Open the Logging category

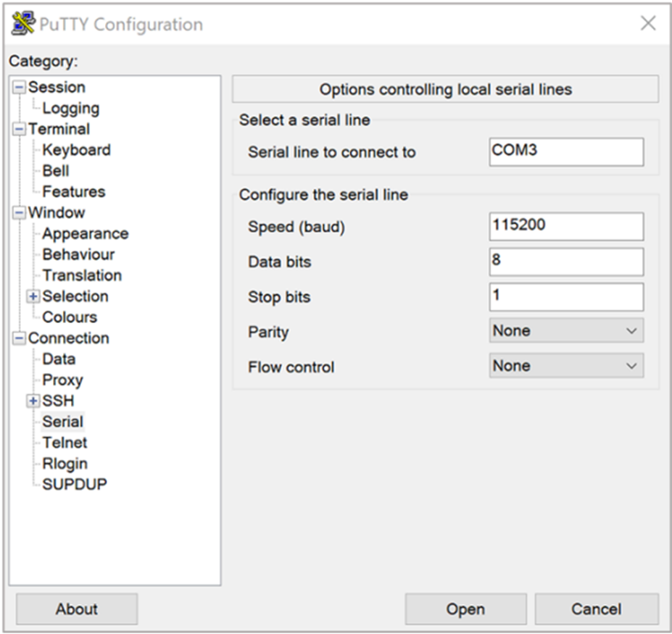pos(71,109)
